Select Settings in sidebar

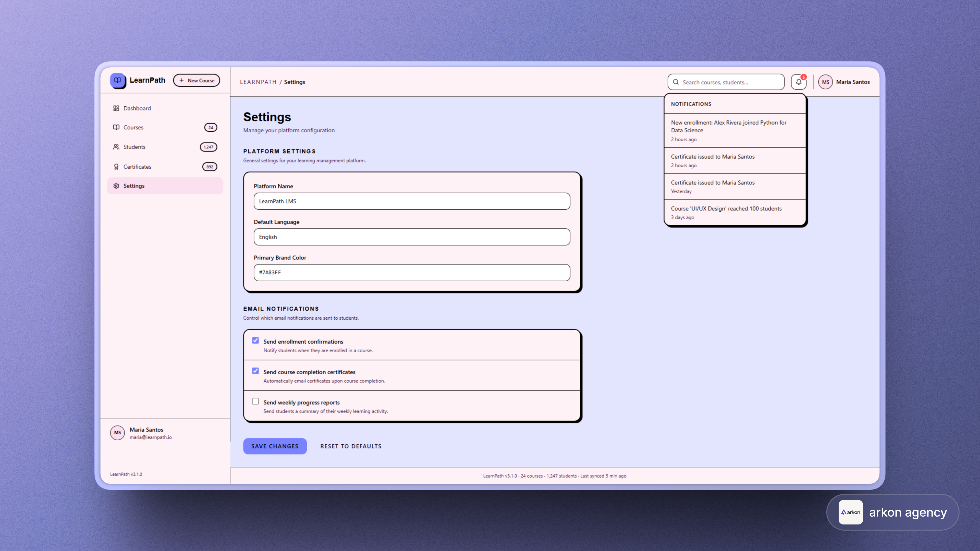(x=165, y=185)
